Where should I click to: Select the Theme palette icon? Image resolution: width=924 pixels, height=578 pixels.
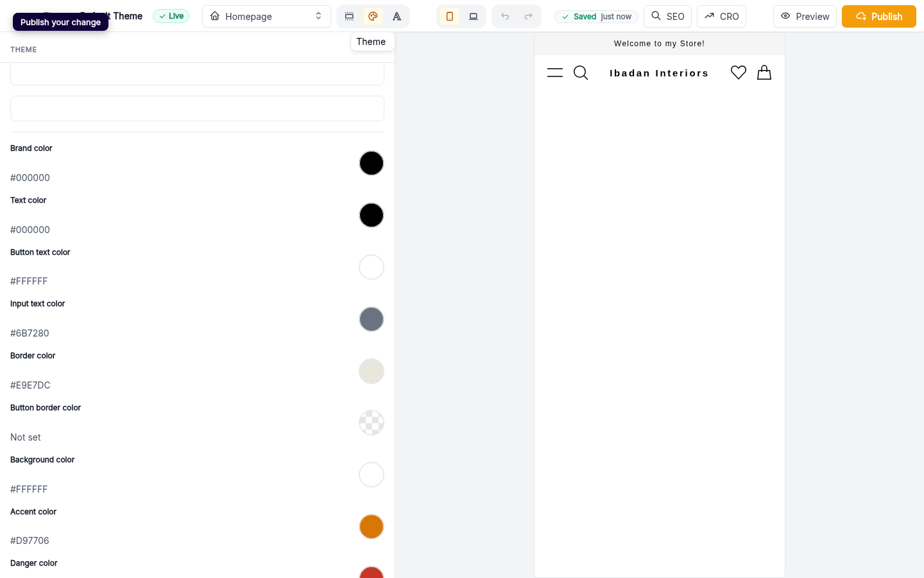click(x=373, y=16)
